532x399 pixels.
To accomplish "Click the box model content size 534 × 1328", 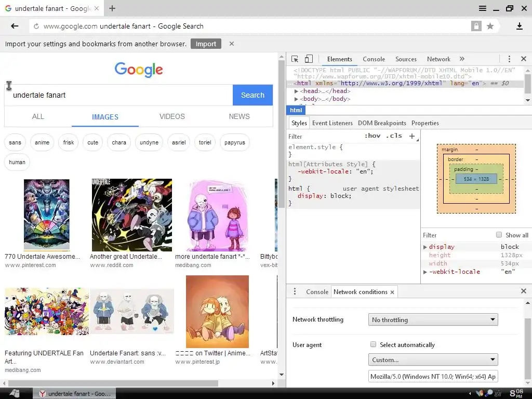I will pyautogui.click(x=476, y=179).
